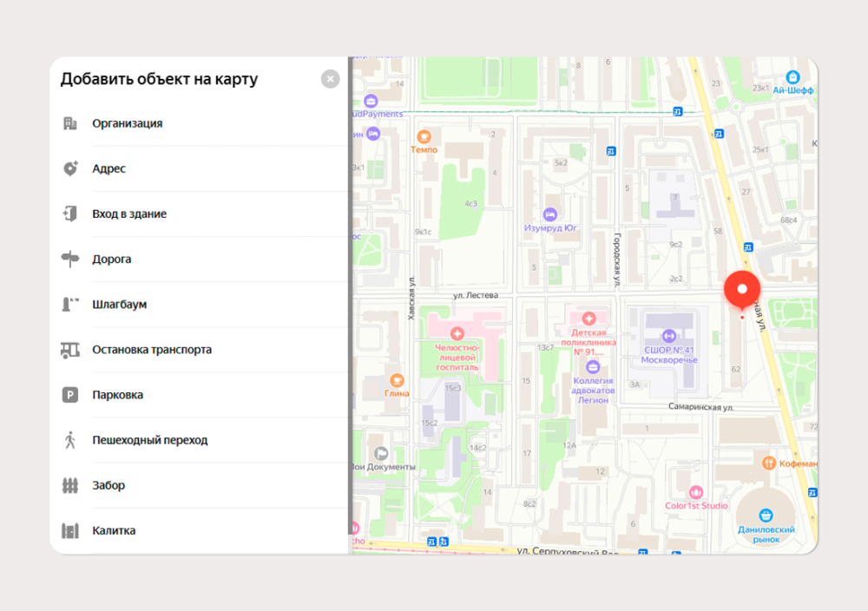Click the Дорога signpost icon
The height and width of the screenshot is (611, 868).
click(x=70, y=259)
